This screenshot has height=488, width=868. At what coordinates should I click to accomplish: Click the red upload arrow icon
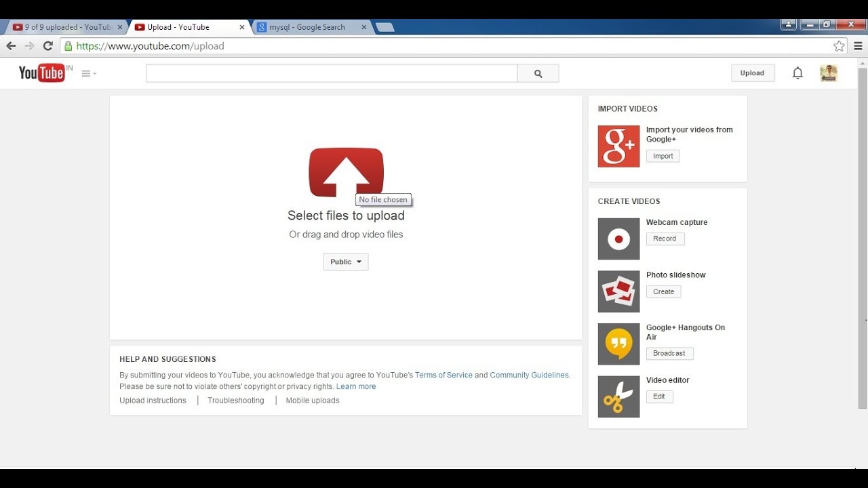pos(346,172)
